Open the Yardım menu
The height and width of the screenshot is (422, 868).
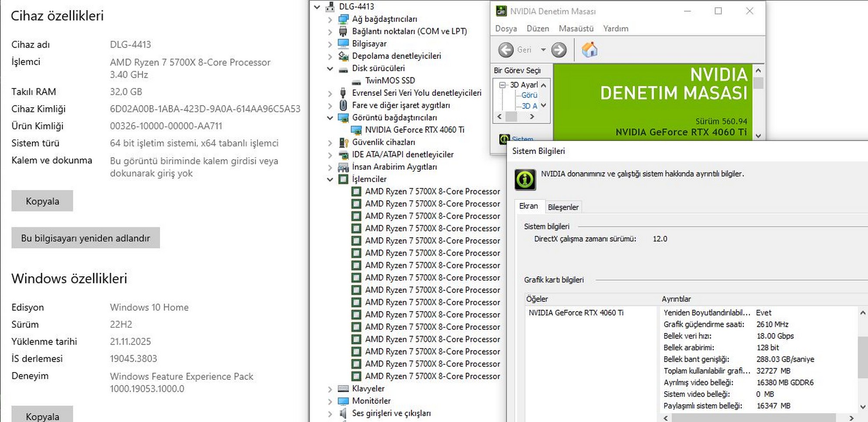[x=615, y=29]
